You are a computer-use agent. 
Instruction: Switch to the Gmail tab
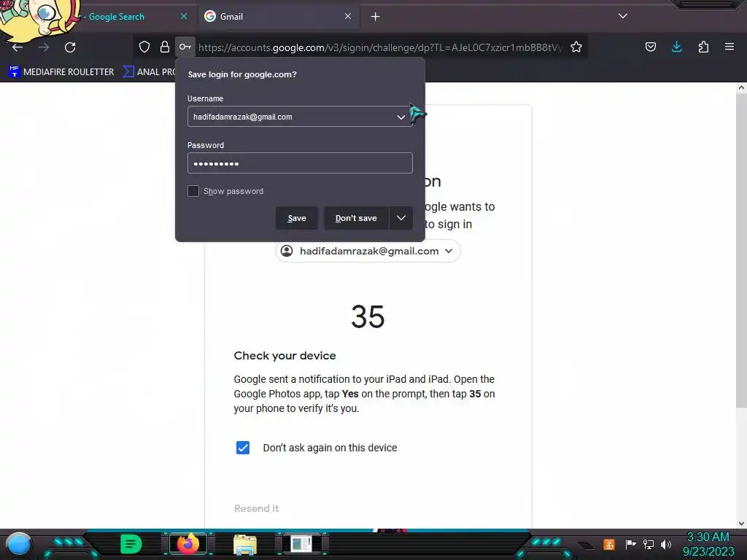point(279,17)
